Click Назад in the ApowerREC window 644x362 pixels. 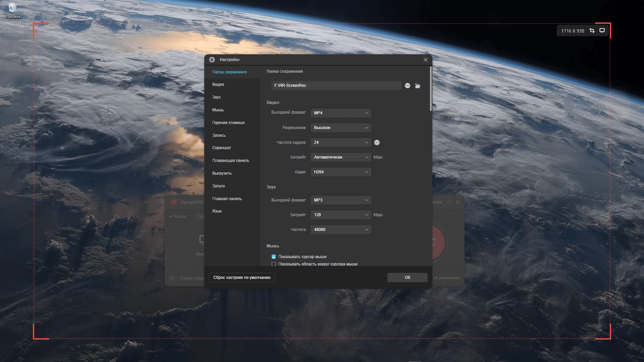(x=178, y=217)
